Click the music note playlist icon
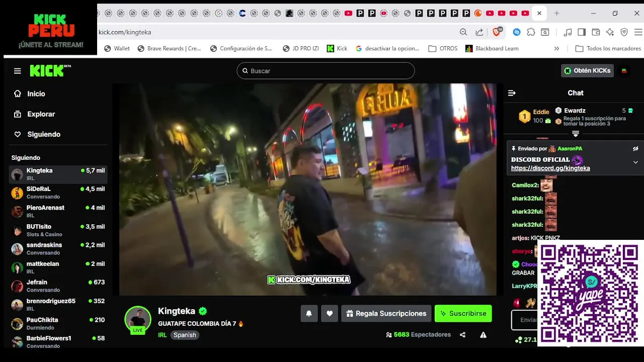This screenshot has height=362, width=644. 568,32
